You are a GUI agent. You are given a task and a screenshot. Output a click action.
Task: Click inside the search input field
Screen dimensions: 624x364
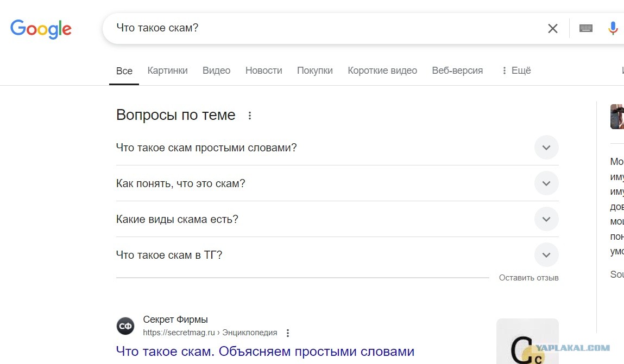326,28
